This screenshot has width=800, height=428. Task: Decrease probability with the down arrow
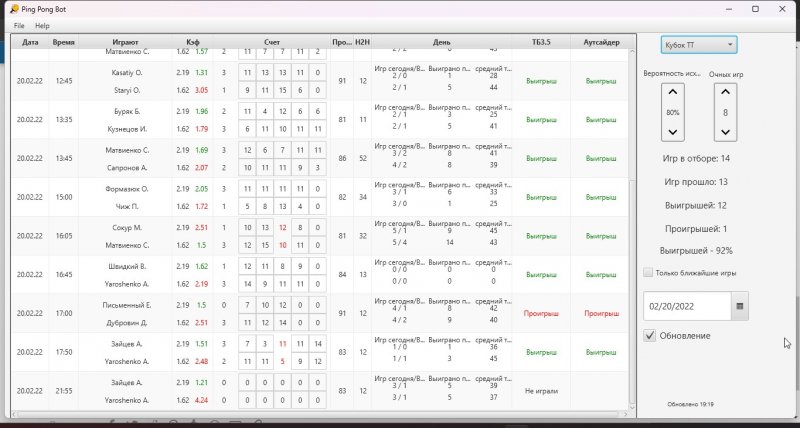click(x=672, y=132)
